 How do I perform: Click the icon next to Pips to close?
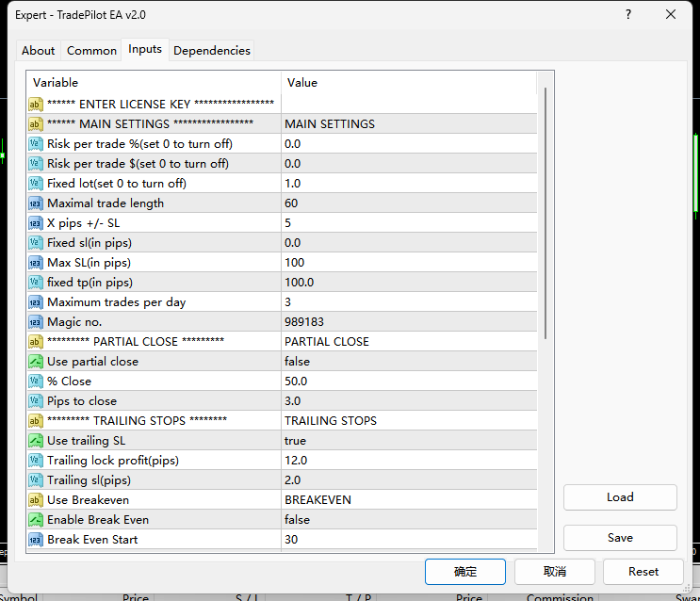(36, 401)
